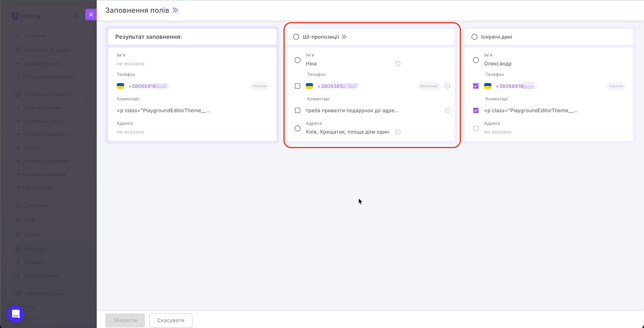Click the Скасувати button
This screenshot has width=644, height=328.
[x=171, y=320]
